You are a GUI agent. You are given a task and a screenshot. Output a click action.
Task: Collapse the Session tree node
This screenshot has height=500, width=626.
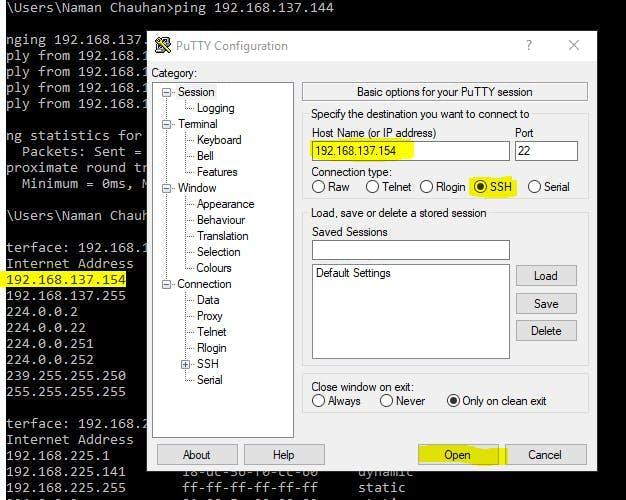[166, 93]
